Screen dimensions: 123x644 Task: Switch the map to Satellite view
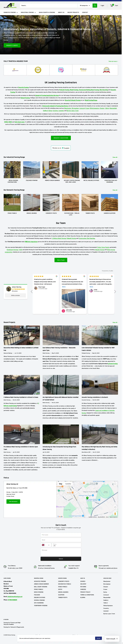pos(68,484)
